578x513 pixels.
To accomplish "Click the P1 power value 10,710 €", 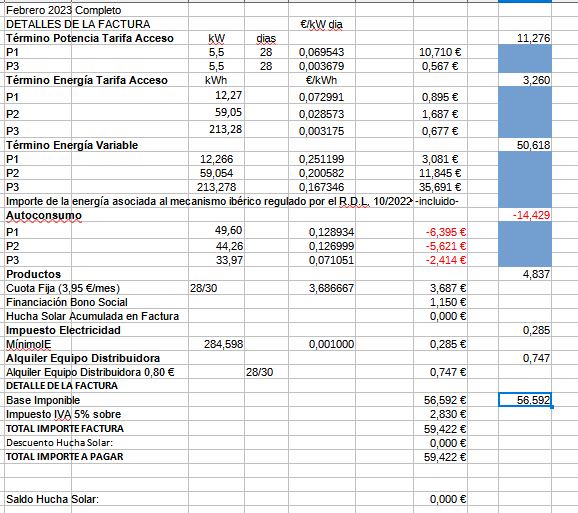I will click(x=440, y=52).
